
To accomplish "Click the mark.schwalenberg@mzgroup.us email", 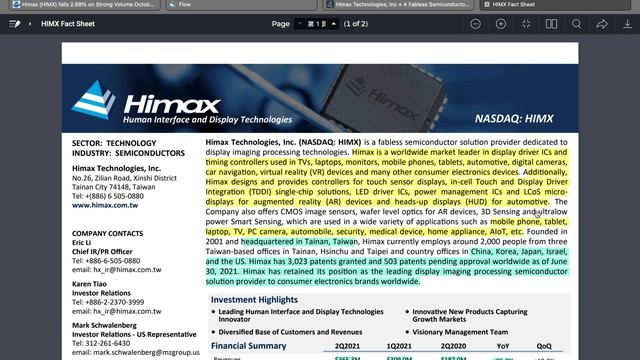I will [136, 352].
